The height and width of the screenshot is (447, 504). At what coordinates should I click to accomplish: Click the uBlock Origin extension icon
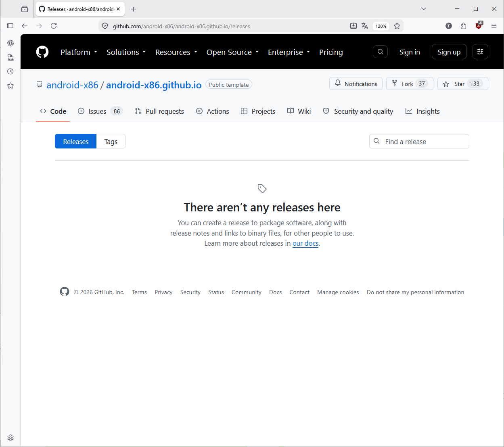(x=479, y=25)
